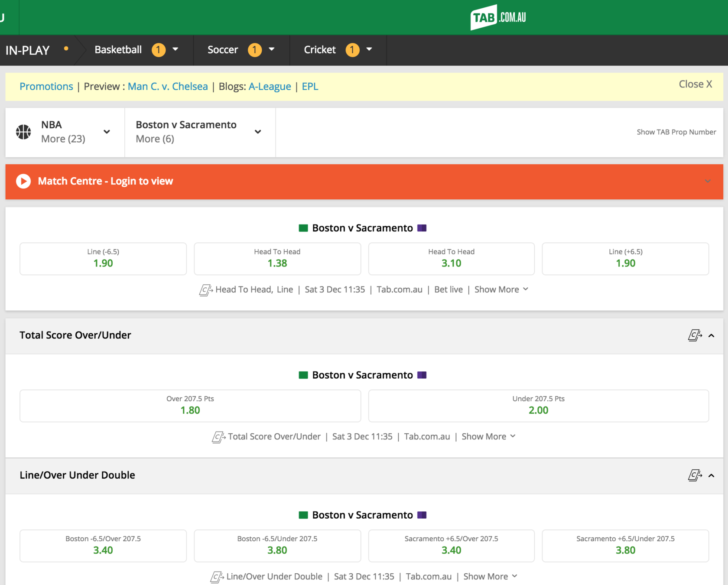Click betslip icon in Line/Over Under Double header
Viewport: 728px width, 585px height.
click(695, 475)
